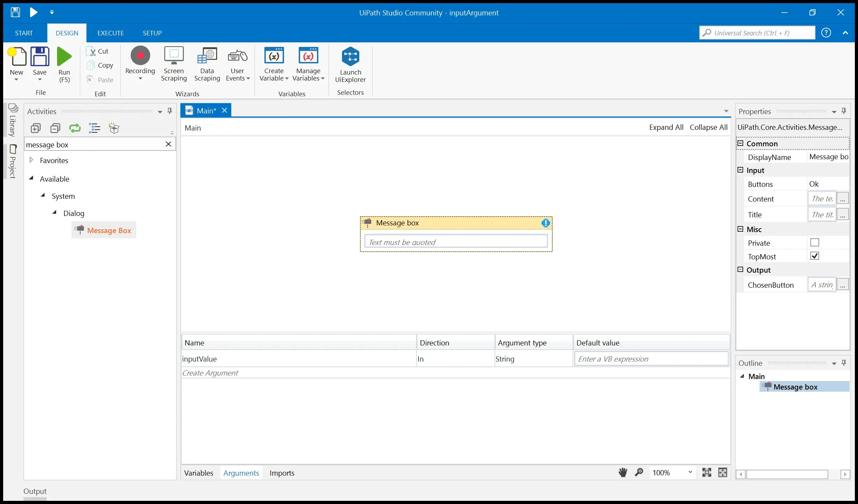
Task: Open the quick access toolbar dropdown arrow
Action: (52, 12)
